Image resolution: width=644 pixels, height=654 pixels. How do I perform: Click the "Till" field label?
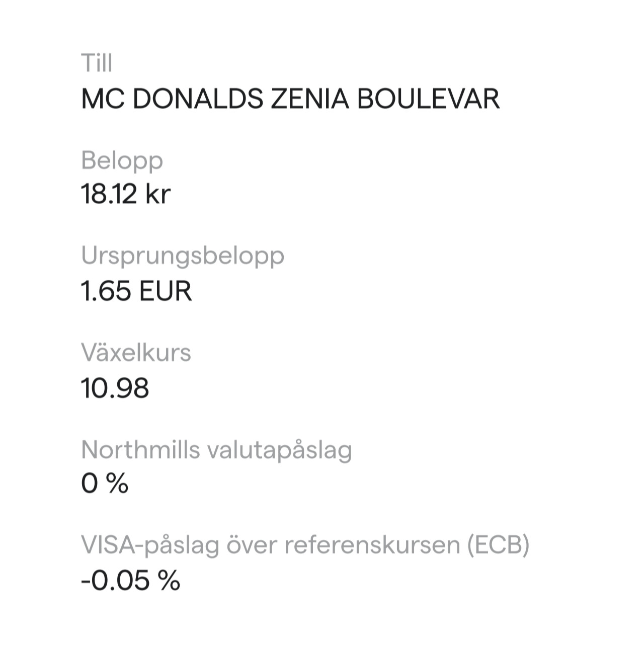point(97,63)
